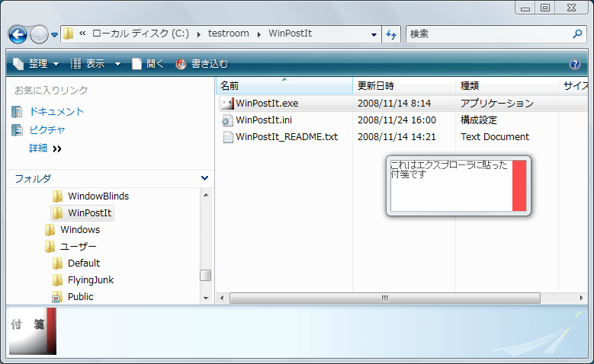This screenshot has height=364, width=594.
Task: Click the WinPostIt.ini gear file icon
Action: (228, 120)
